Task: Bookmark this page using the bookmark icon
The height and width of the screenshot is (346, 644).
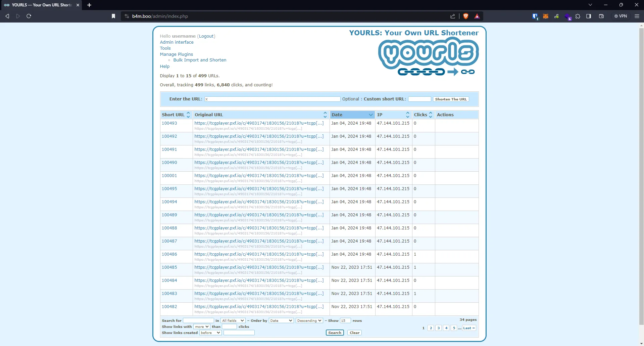Action: click(x=113, y=16)
